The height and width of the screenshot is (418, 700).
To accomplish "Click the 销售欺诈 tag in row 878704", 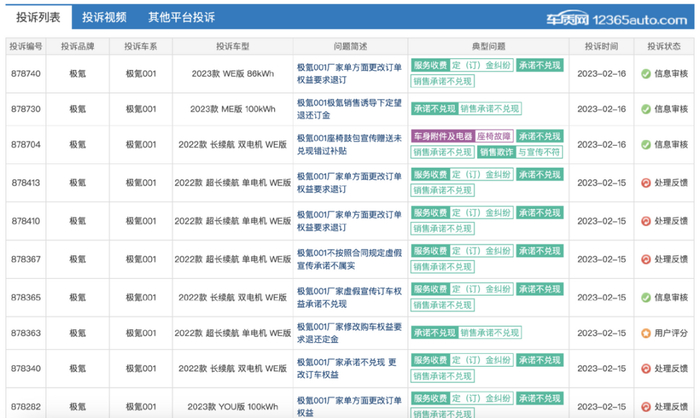I will coord(496,152).
